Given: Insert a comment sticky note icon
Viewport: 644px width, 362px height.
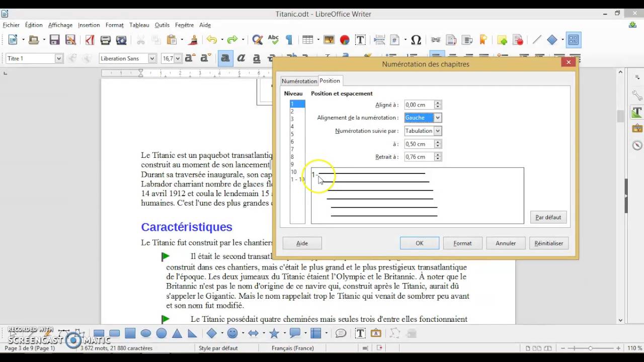Looking at the screenshot, I should point(502,40).
